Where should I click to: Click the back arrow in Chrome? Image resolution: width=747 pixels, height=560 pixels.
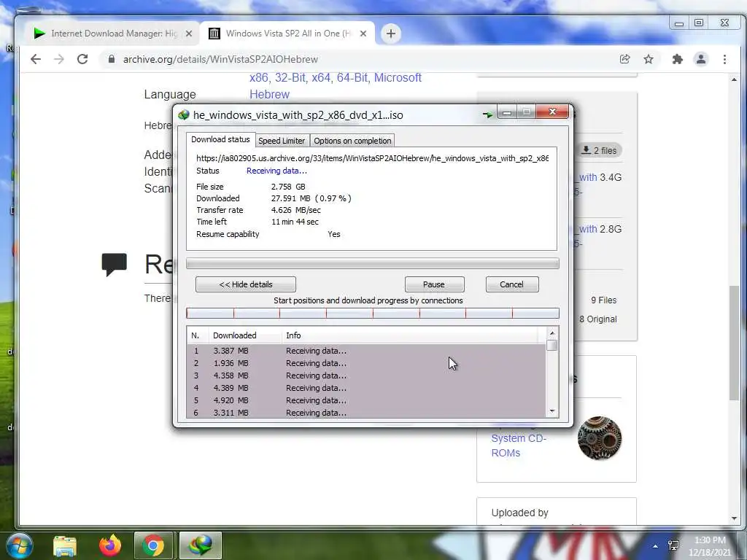[x=36, y=59]
